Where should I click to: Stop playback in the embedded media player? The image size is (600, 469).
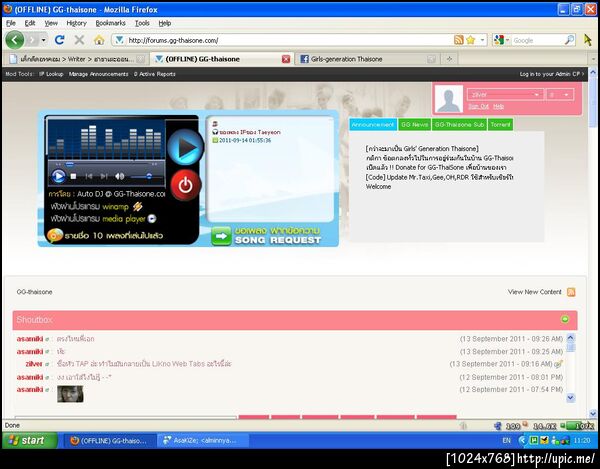point(73,176)
